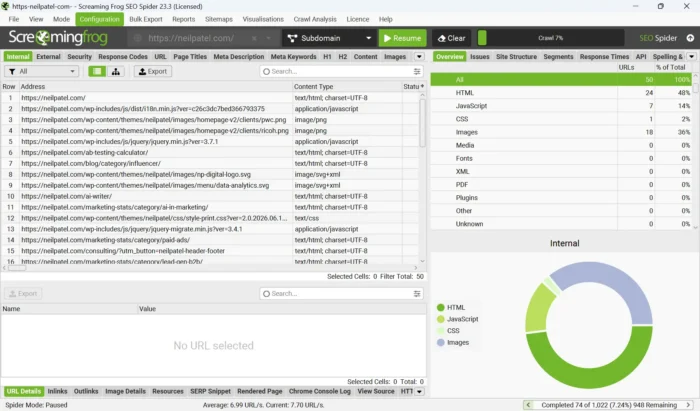Click the Screaming Frog logo
This screenshot has height=411, width=700.
coord(58,37)
